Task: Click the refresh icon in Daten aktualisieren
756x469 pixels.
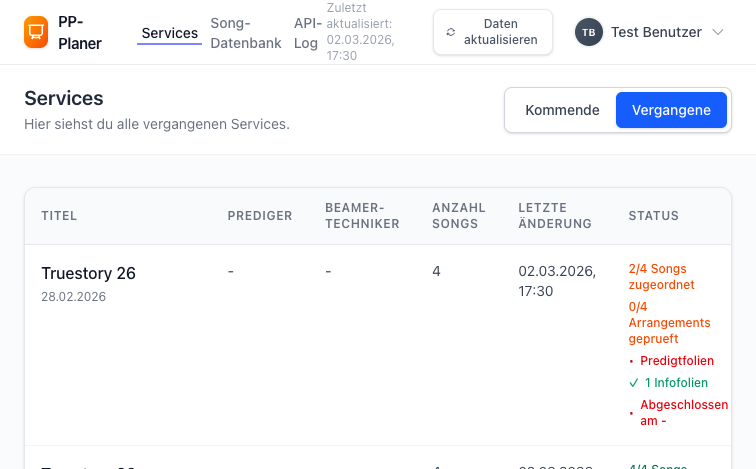Action: point(451,32)
